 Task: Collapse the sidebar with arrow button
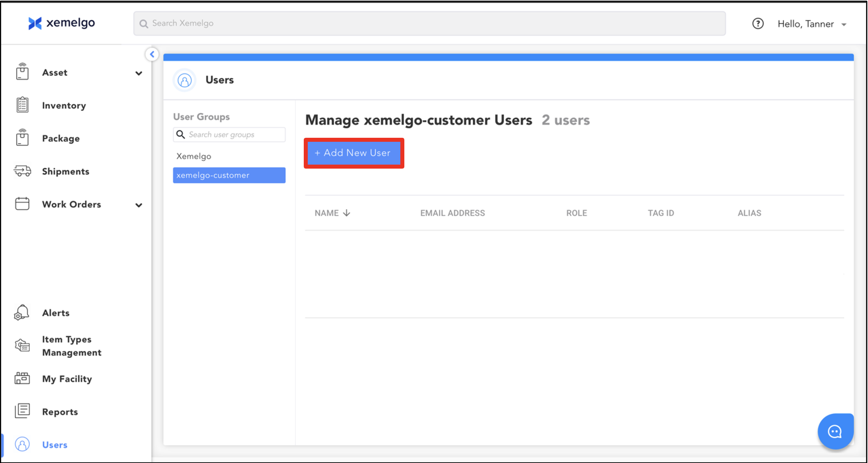(x=152, y=54)
